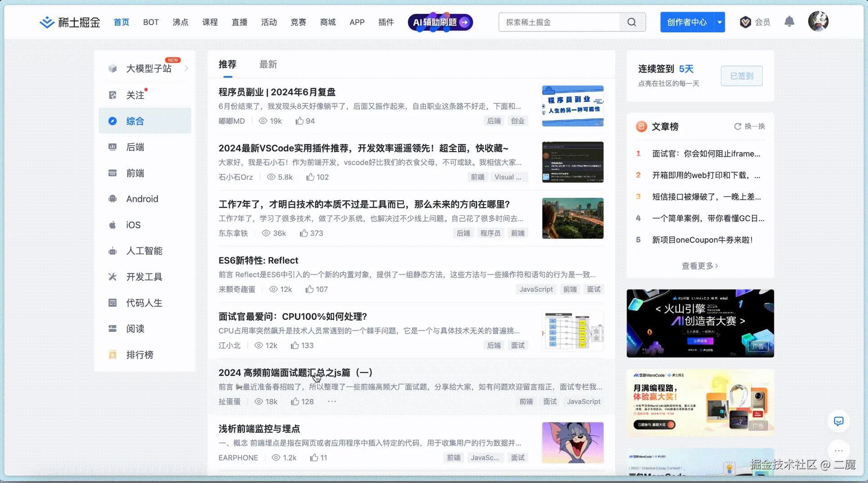Switch to the 最新 tab

268,64
